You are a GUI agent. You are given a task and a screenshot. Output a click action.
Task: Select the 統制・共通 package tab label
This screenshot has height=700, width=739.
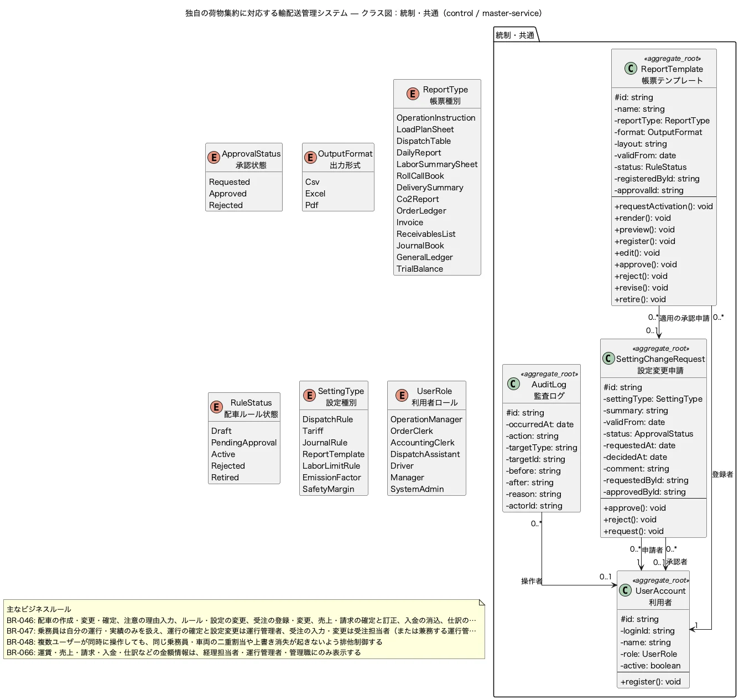515,35
